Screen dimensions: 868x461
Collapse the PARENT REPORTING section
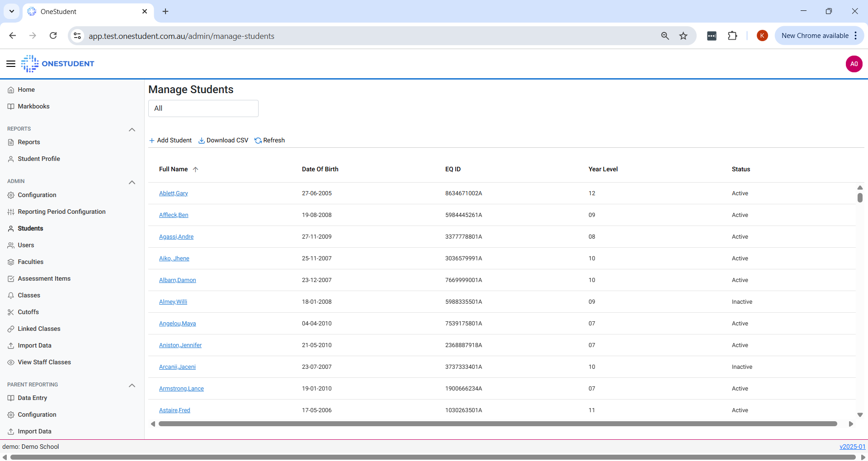tap(132, 386)
